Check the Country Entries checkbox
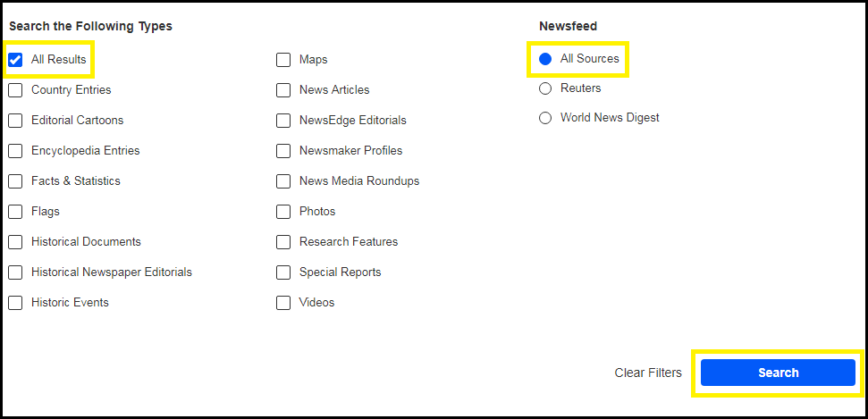Image resolution: width=868 pixels, height=419 pixels. click(x=15, y=90)
